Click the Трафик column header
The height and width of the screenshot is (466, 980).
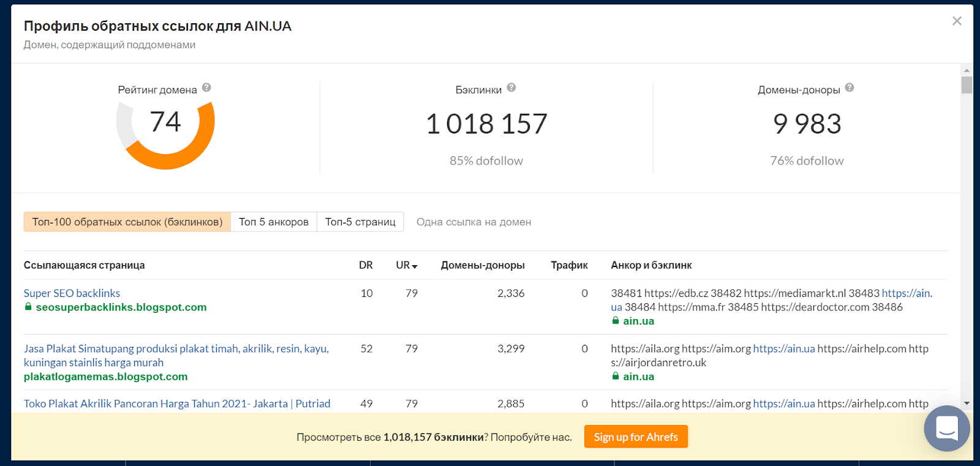[569, 265]
